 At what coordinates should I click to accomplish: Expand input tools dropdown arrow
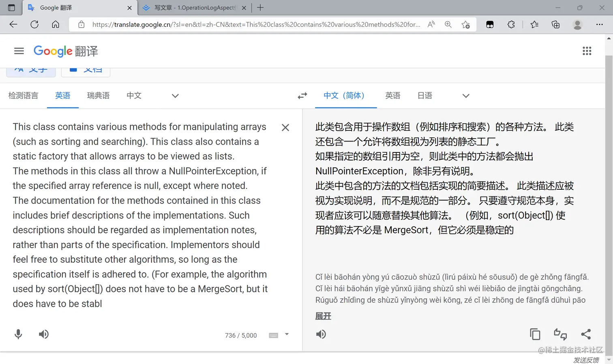pos(287,334)
